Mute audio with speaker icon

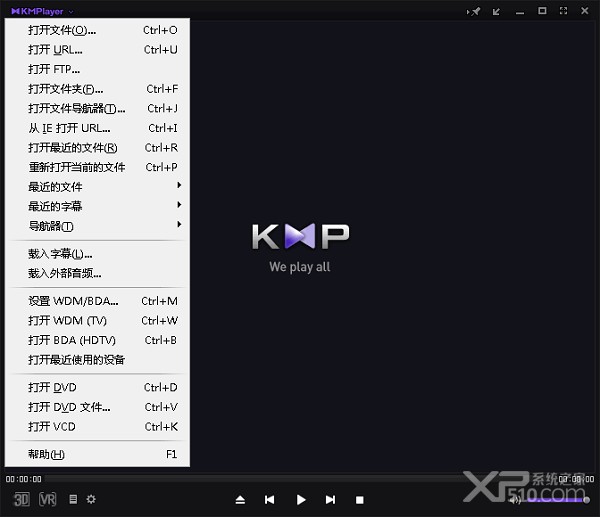point(515,500)
